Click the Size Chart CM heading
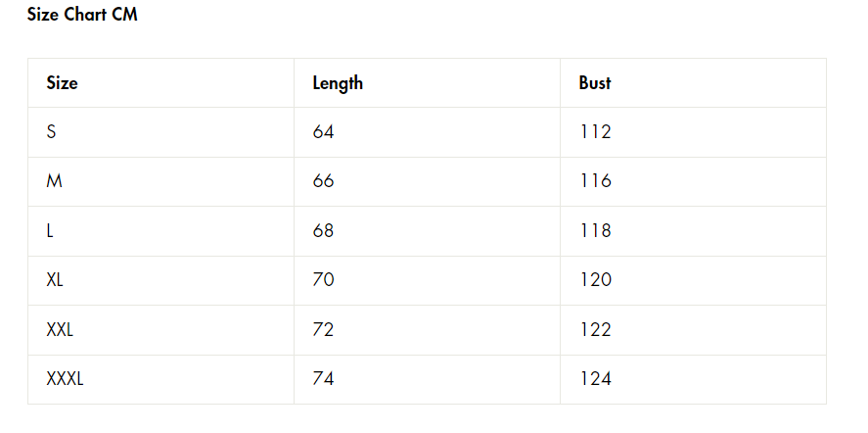 pos(82,15)
